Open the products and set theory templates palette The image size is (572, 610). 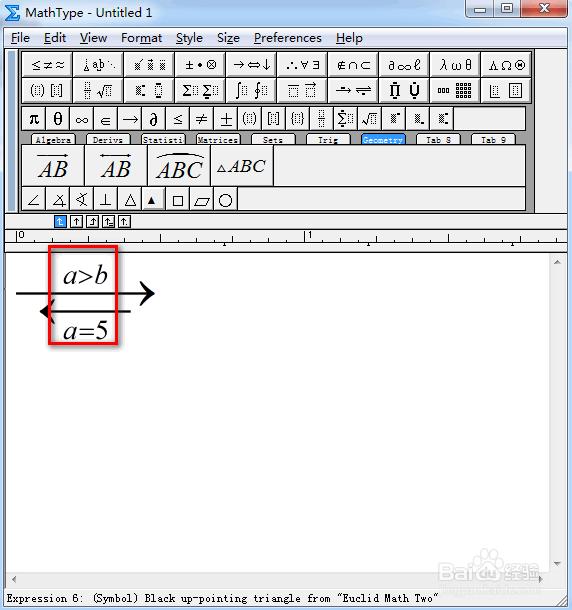click(404, 90)
